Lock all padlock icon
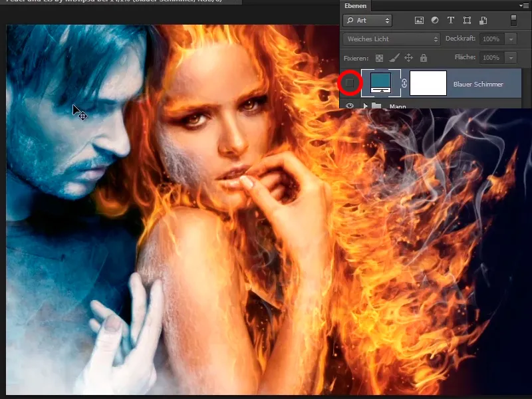Image resolution: width=532 pixels, height=399 pixels. pyautogui.click(x=423, y=58)
